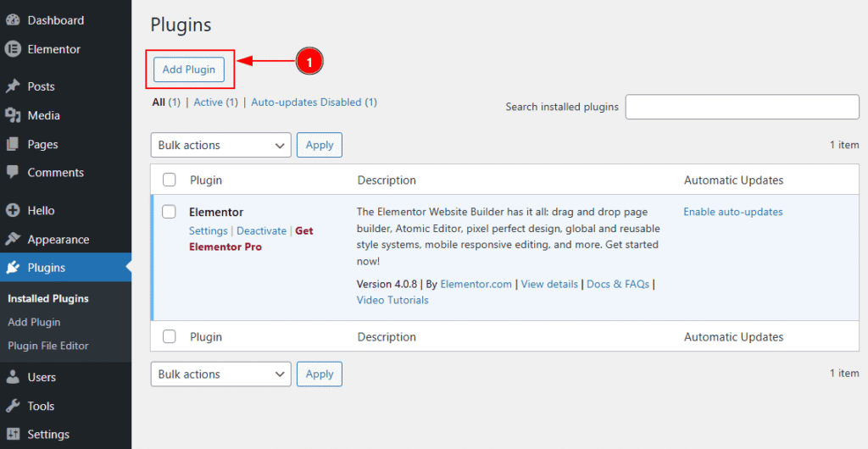The width and height of the screenshot is (868, 449).
Task: Go to Elementor menu item
Action: (x=53, y=49)
